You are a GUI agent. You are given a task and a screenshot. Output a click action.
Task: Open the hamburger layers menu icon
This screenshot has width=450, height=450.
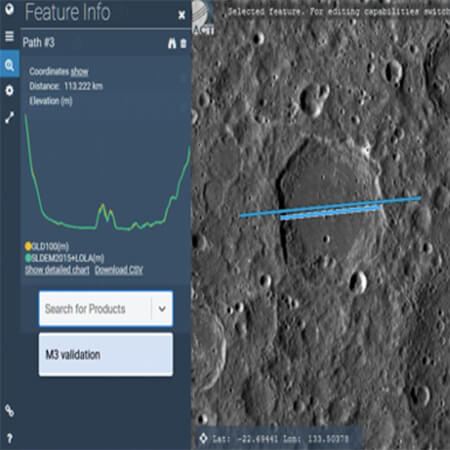(x=9, y=36)
